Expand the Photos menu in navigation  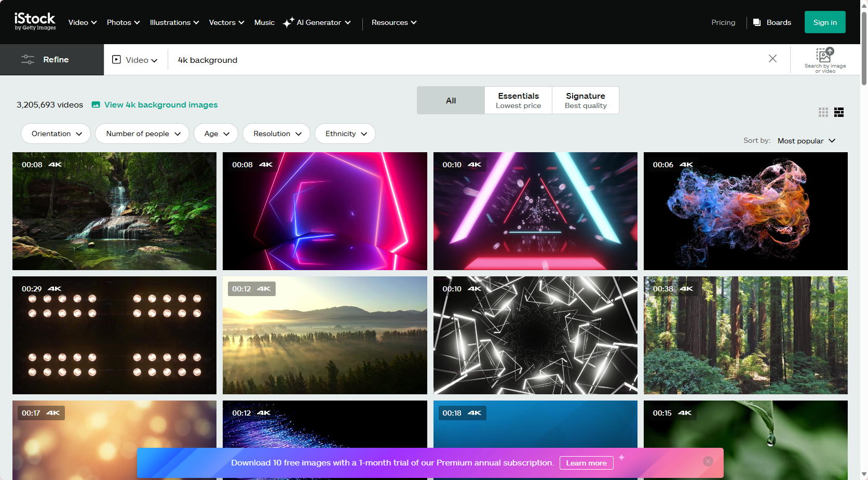123,22
